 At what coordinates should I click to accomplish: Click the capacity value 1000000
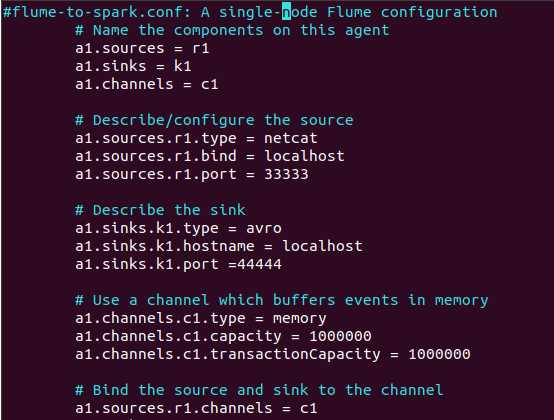(x=340, y=336)
